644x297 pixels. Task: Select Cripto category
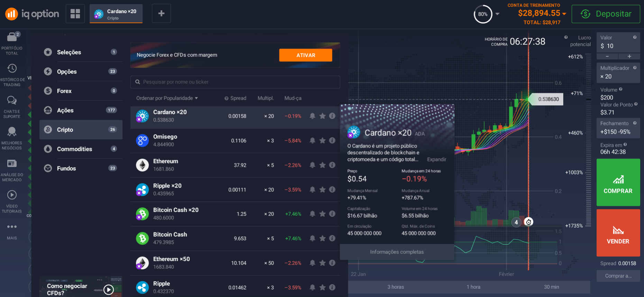(81, 130)
